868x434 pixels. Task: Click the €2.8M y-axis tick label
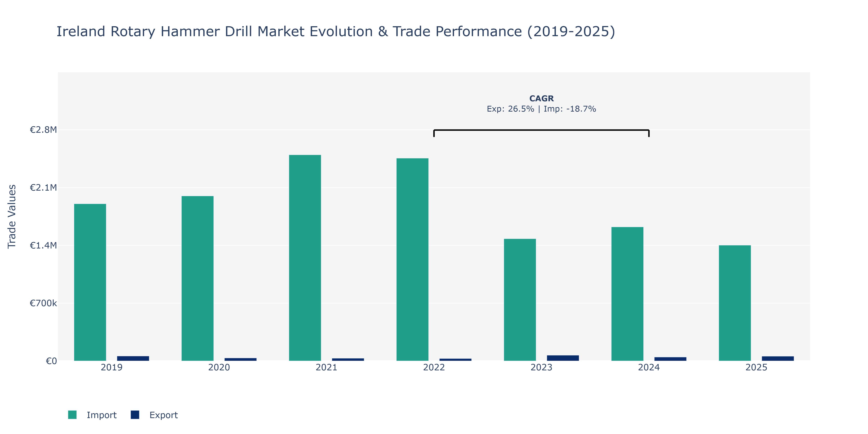(x=43, y=130)
